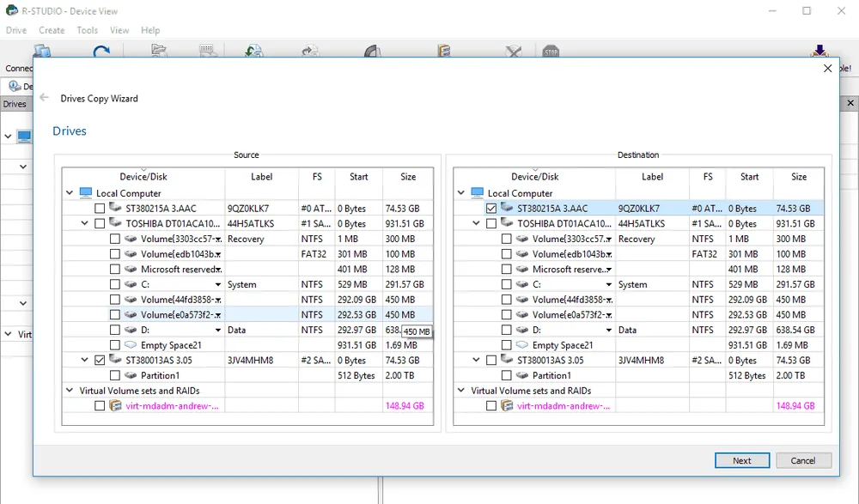
Task: Click source TOSHIBA hard drive icon
Action: point(115,223)
